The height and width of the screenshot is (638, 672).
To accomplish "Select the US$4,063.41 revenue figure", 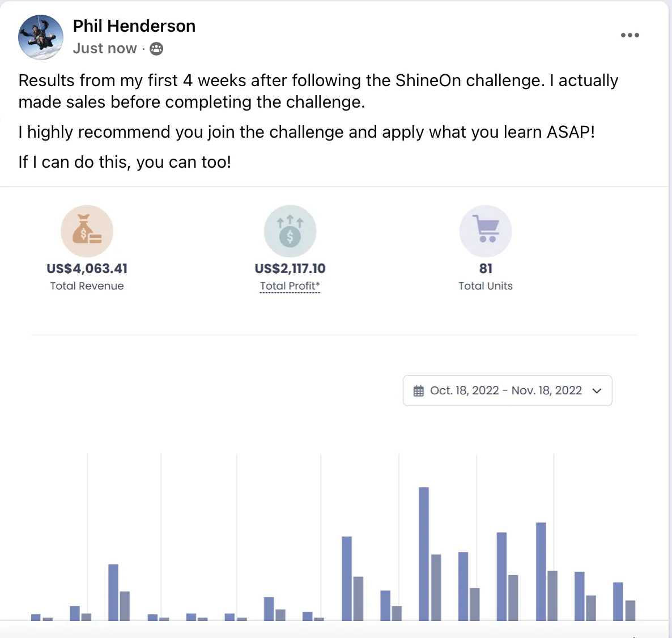I will coord(87,269).
